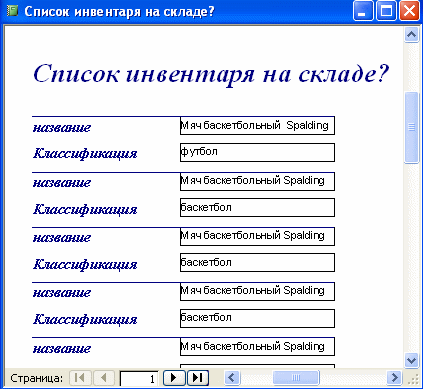424x390 pixels.
Task: Click the first Мяч баскетбольный Spalding field
Action: 257,125
